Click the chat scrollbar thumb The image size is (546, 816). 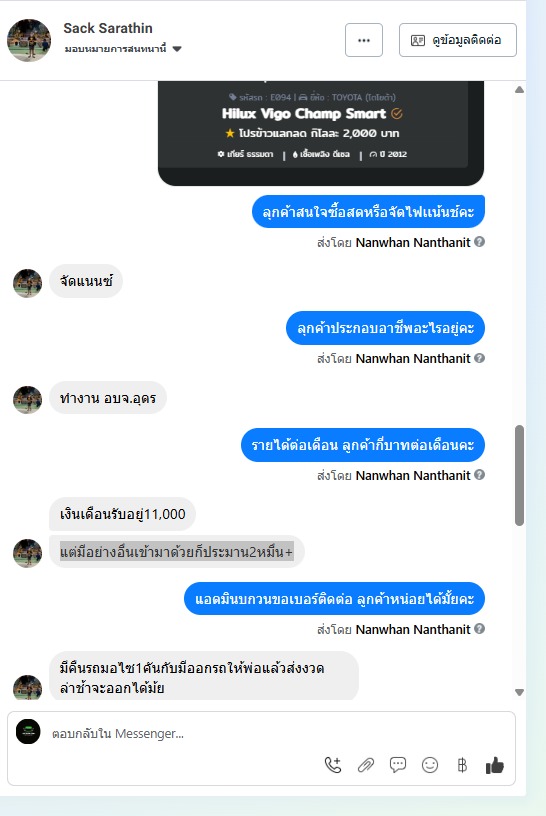[x=519, y=476]
